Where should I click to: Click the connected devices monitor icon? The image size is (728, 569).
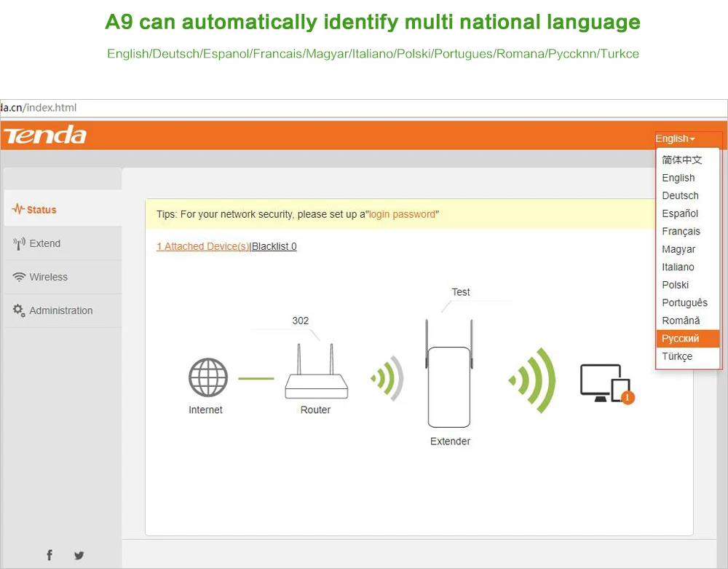coord(605,383)
